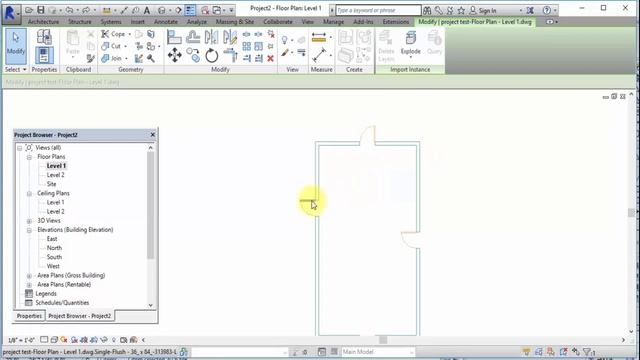Choose Mirror - Draw Axis tool
This screenshot has height=360, width=640.
click(229, 38)
